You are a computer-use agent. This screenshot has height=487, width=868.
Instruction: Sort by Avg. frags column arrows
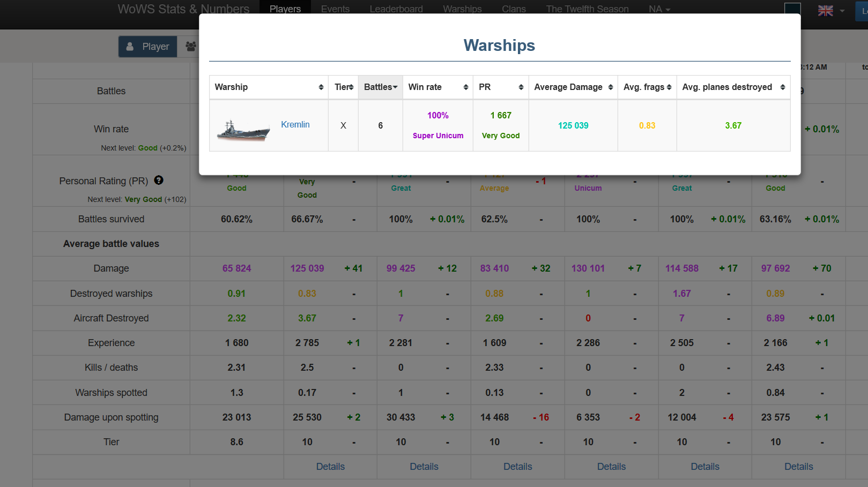[x=669, y=87]
